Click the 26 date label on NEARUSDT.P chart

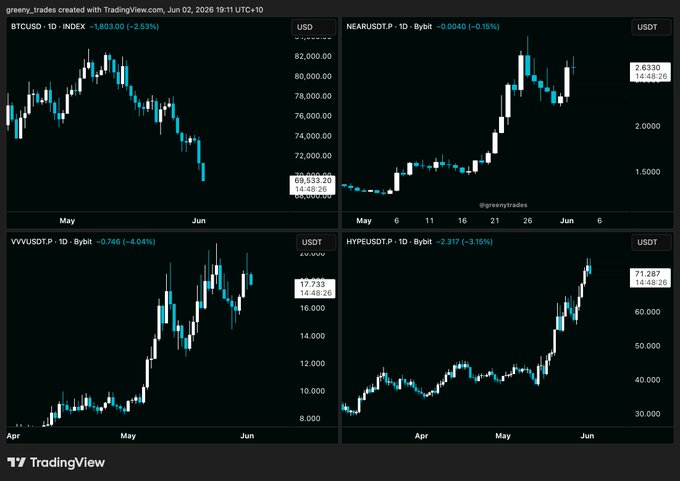click(x=528, y=221)
